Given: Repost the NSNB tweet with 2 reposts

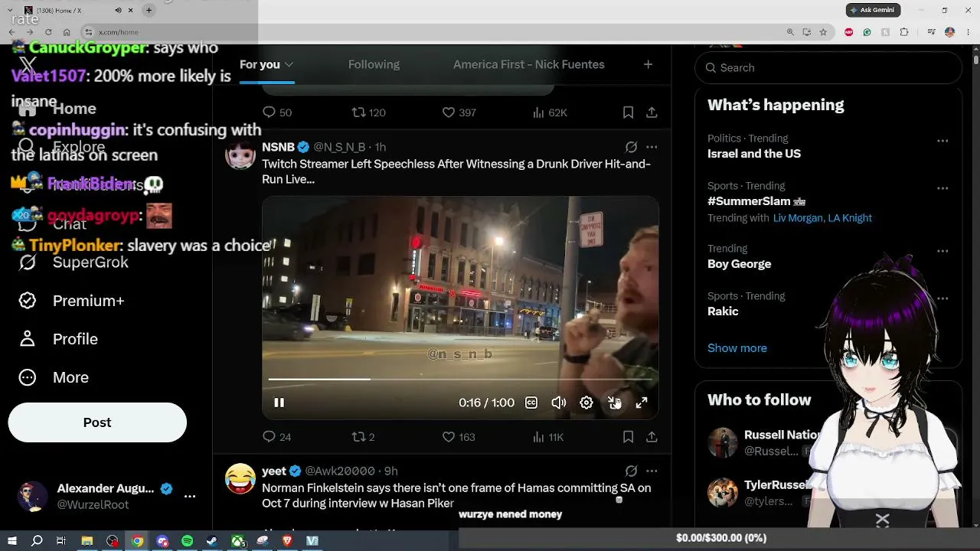Looking at the screenshot, I should [363, 437].
